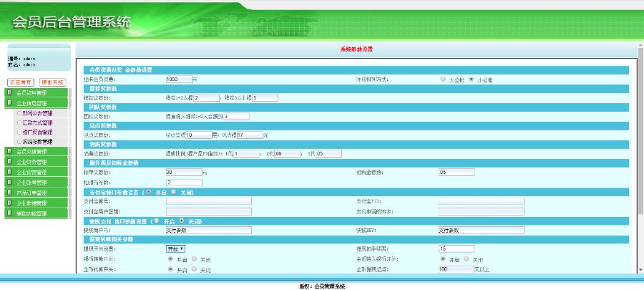Click the 退出系统 logout button
The width and height of the screenshot is (644, 290).
(52, 82)
